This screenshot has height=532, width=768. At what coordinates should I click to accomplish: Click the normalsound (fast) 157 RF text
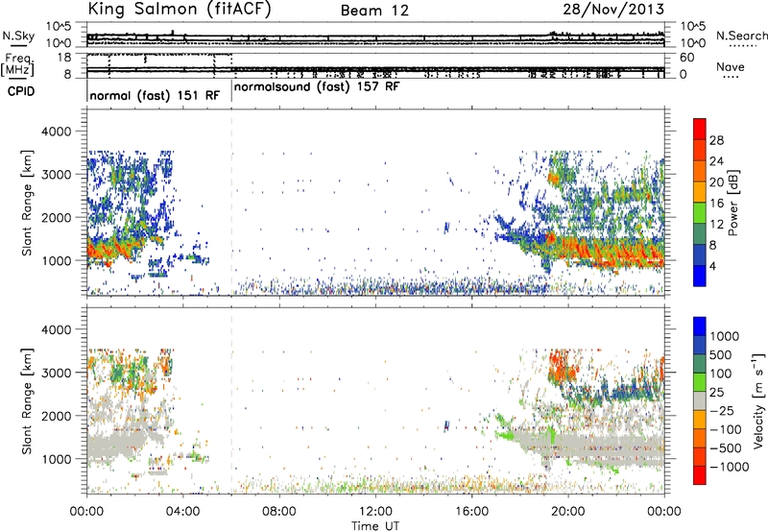click(x=317, y=86)
